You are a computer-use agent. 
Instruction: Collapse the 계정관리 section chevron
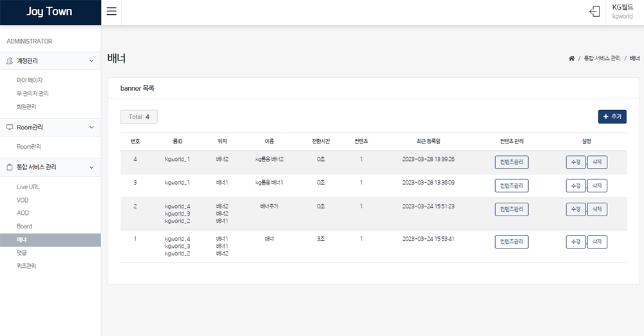[x=91, y=61]
